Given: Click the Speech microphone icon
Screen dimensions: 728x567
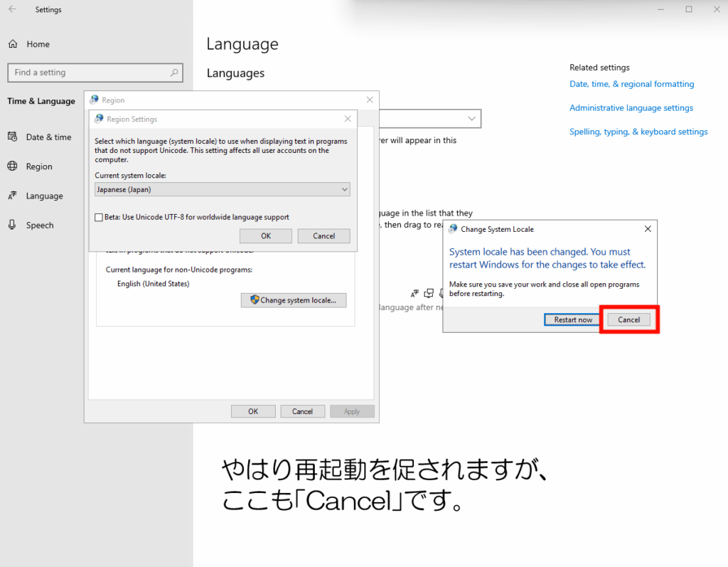Looking at the screenshot, I should coord(13,225).
